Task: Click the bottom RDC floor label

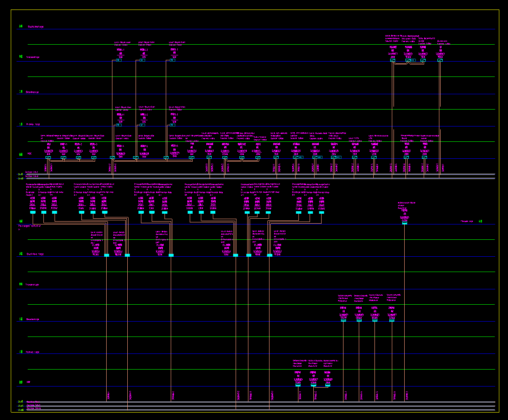Action: 29,382
